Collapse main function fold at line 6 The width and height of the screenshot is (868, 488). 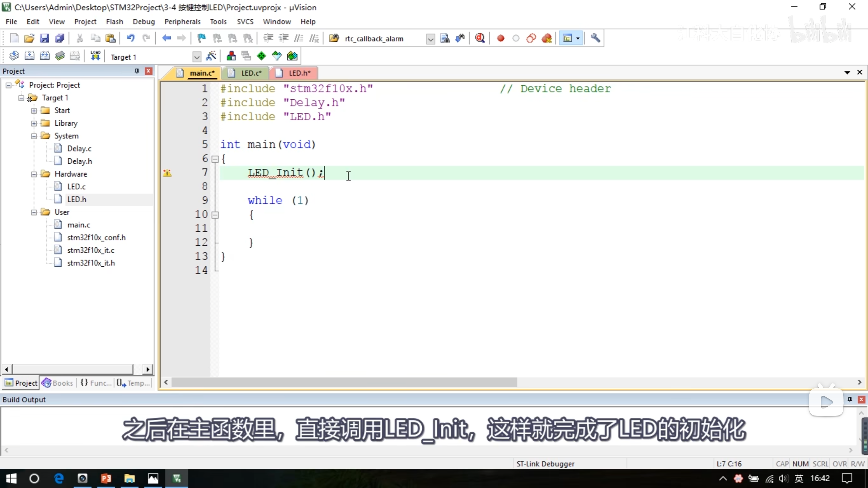pyautogui.click(x=215, y=159)
